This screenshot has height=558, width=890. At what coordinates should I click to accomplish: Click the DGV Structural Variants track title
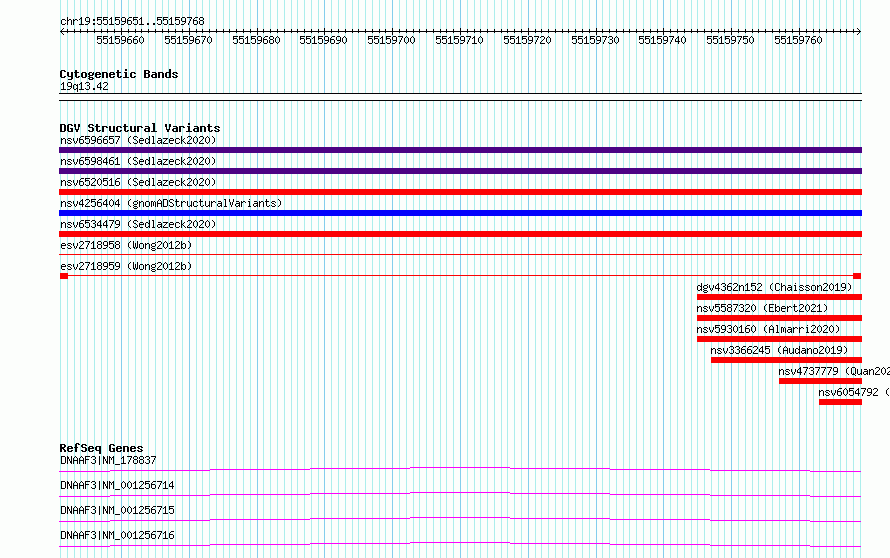click(x=139, y=128)
